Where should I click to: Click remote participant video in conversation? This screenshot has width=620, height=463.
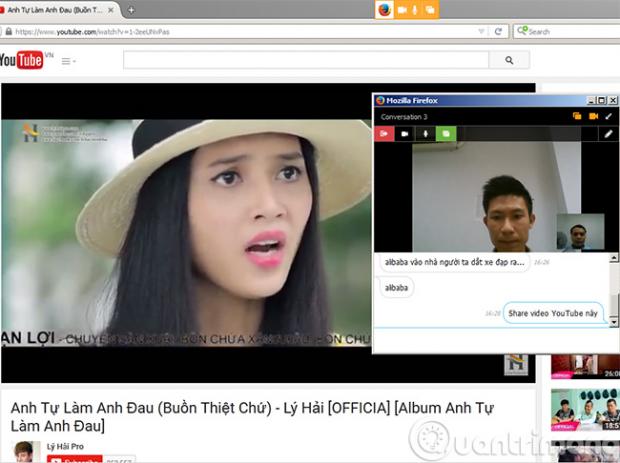(496, 197)
